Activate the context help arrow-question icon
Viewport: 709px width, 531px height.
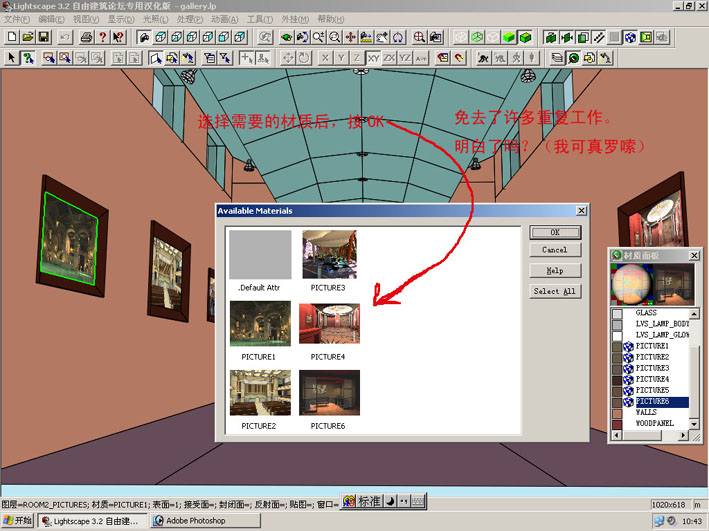tap(118, 37)
